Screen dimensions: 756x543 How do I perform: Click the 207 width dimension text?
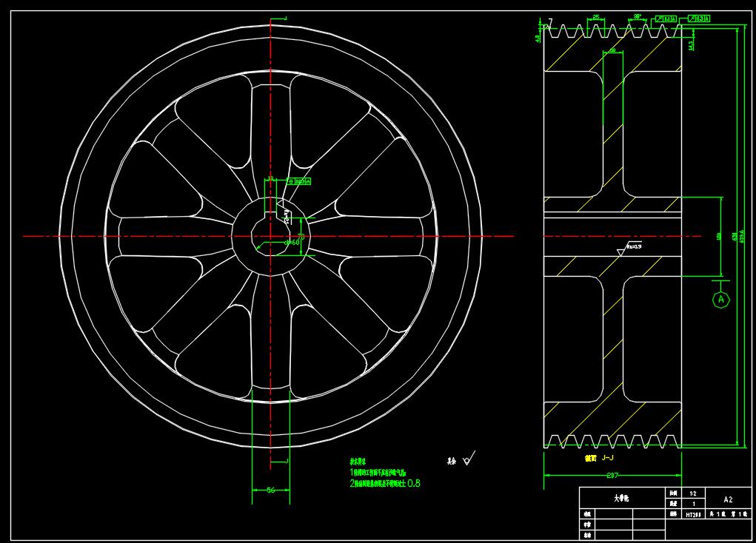(x=612, y=475)
